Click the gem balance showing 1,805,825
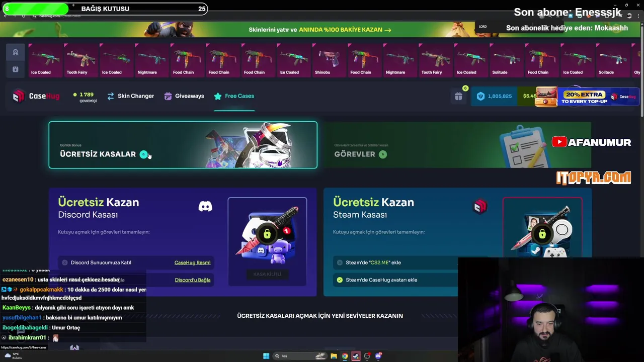 494,96
